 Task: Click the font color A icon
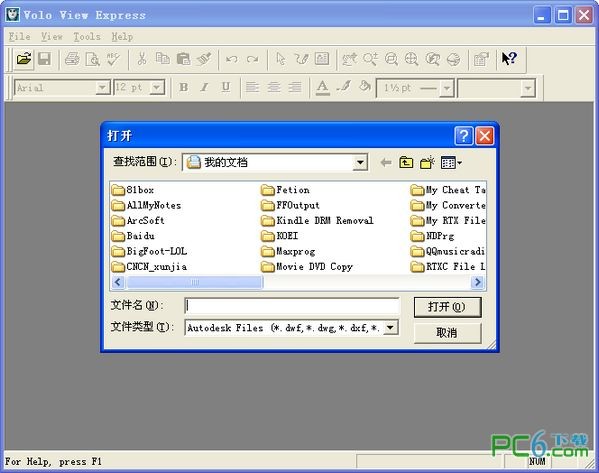322,87
